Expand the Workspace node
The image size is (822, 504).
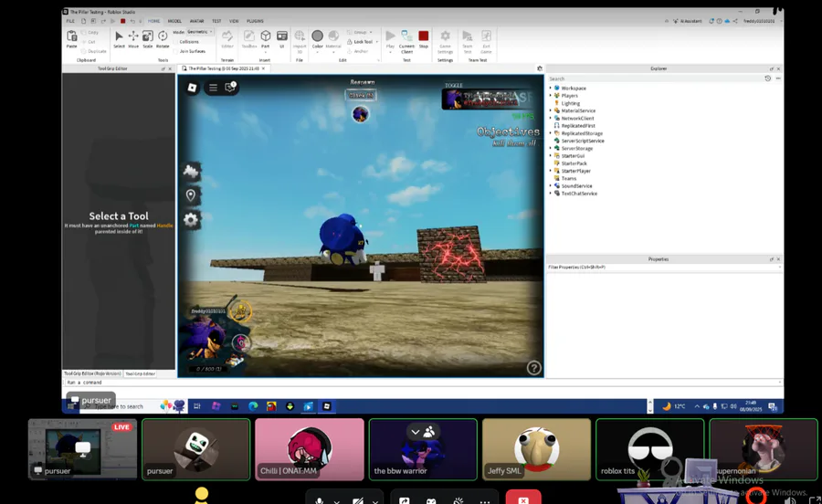551,88
